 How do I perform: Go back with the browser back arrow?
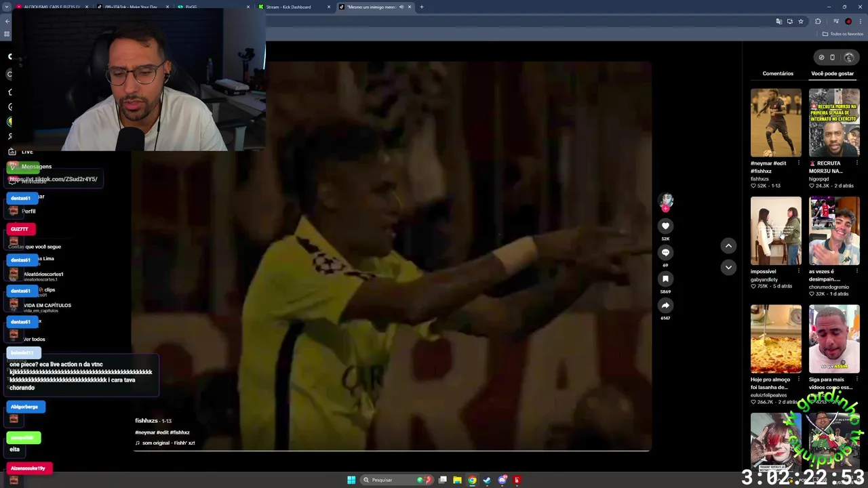(7, 21)
